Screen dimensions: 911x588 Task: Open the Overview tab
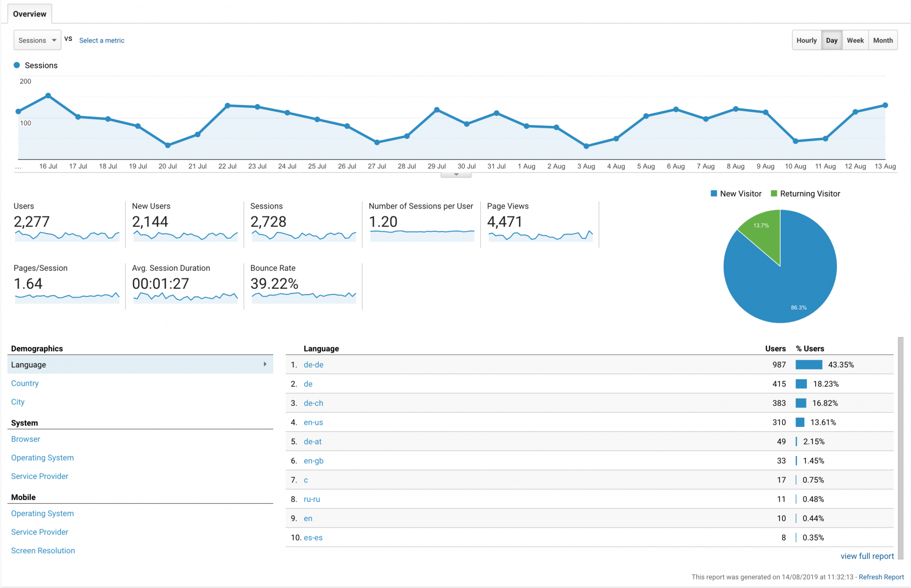pos(30,14)
